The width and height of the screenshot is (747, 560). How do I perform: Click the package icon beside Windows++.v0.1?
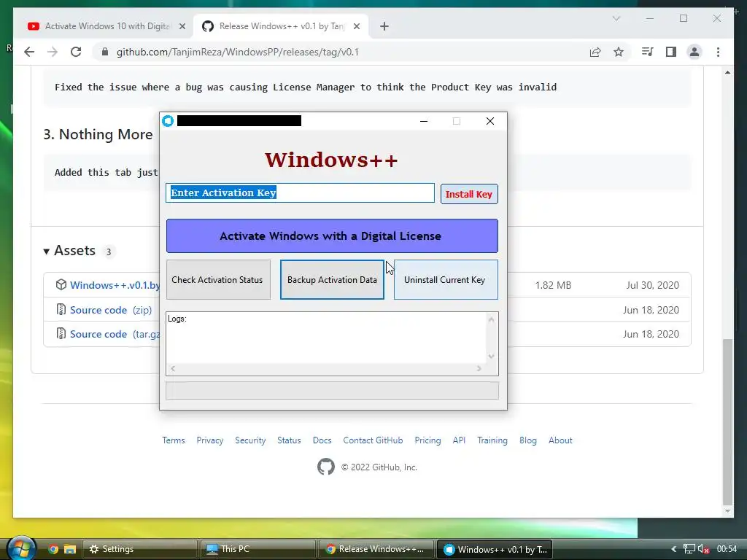click(61, 285)
